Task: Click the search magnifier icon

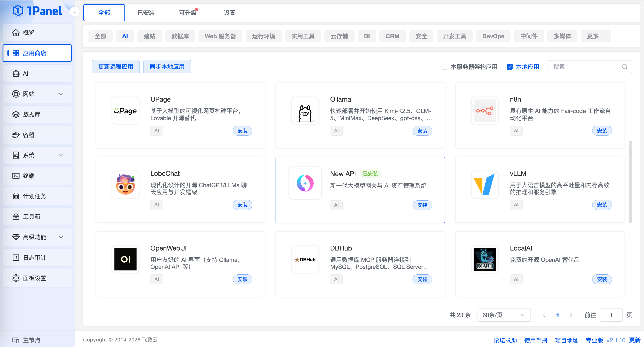Action: coord(624,67)
